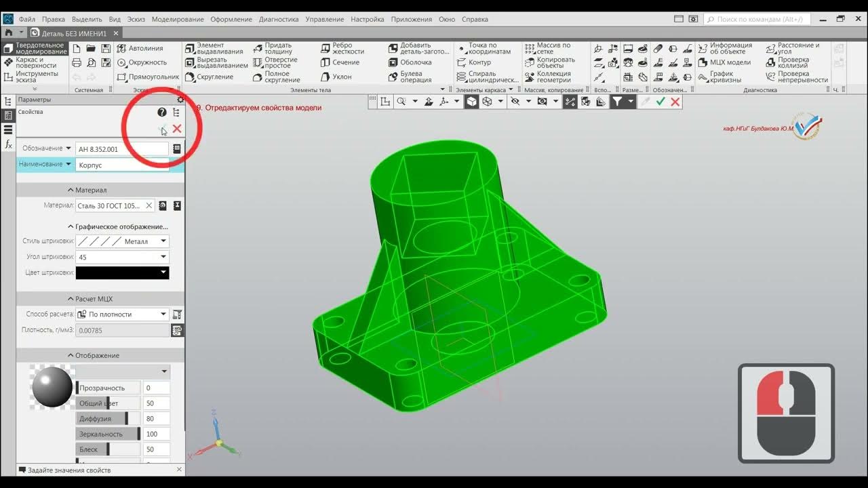The height and width of the screenshot is (488, 868).
Task: Open Коллекция геометрии command
Action: [549, 77]
